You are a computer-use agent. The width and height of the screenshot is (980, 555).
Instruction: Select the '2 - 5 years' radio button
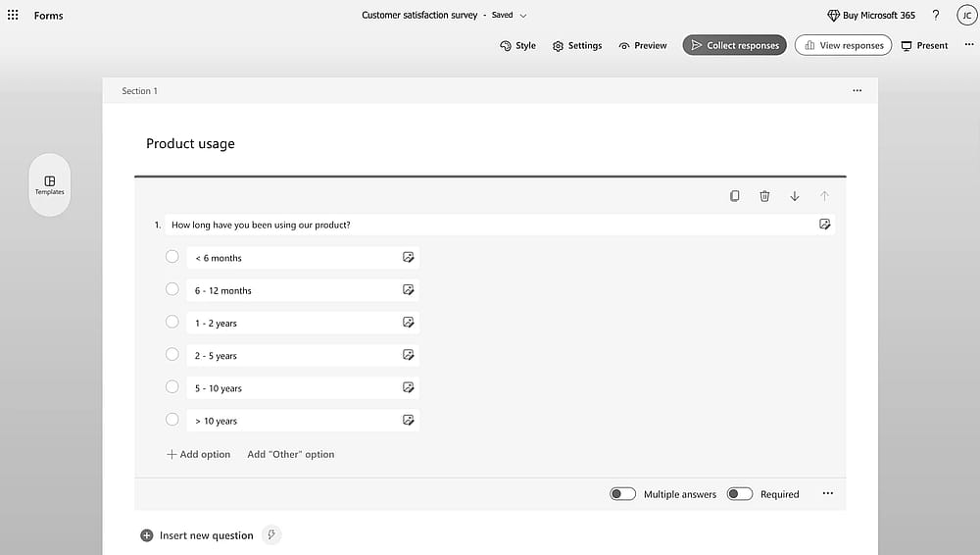171,354
